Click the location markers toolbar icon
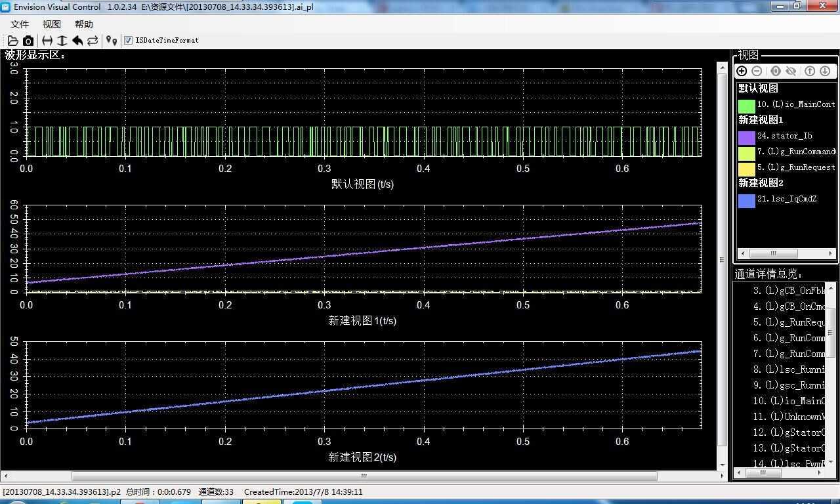The image size is (840, 504). pos(112,41)
